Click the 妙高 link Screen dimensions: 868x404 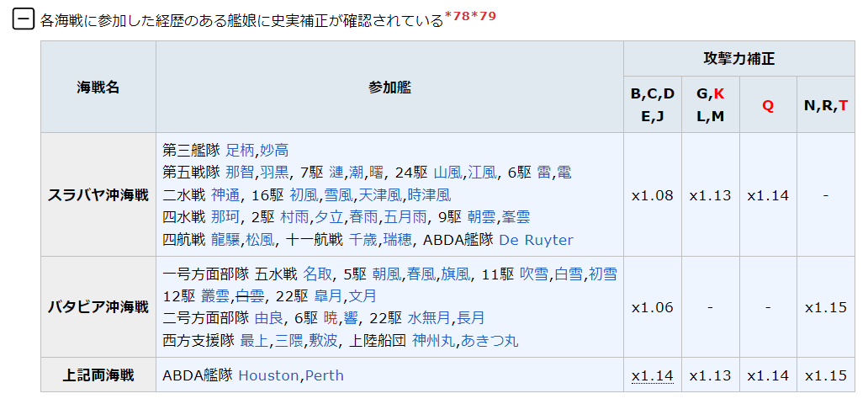click(274, 151)
